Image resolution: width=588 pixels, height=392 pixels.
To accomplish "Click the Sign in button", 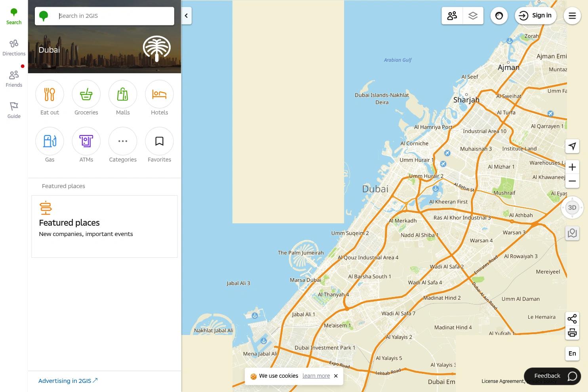I will (x=536, y=15).
